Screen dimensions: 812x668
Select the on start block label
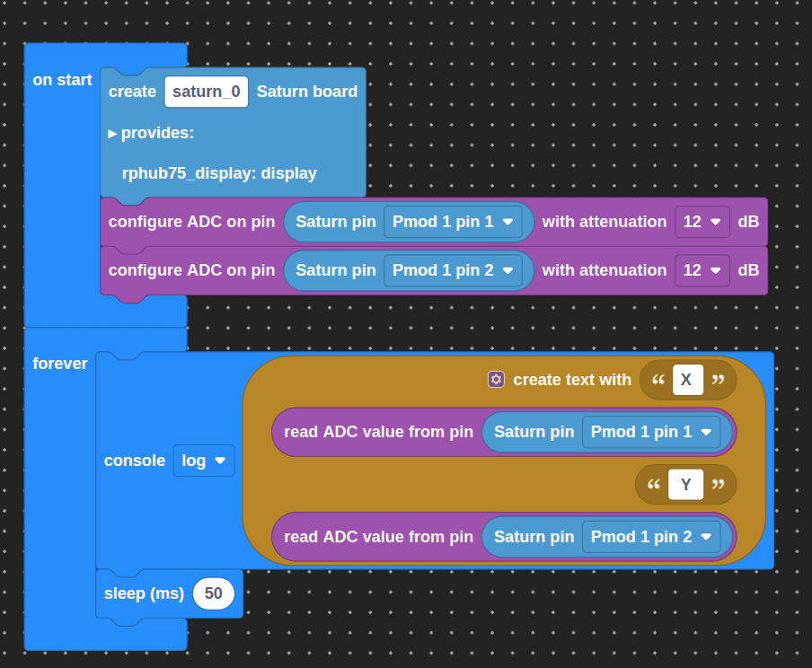(62, 80)
